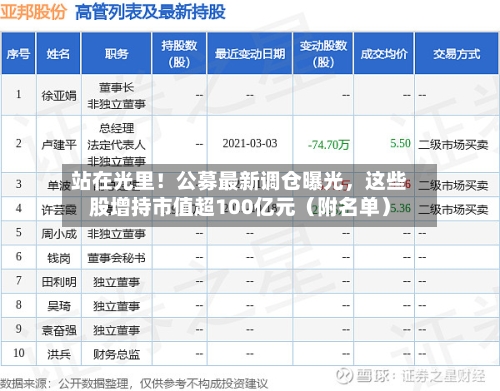
Task: Click the name 徐亚娟 in row 1
Action: [59, 96]
